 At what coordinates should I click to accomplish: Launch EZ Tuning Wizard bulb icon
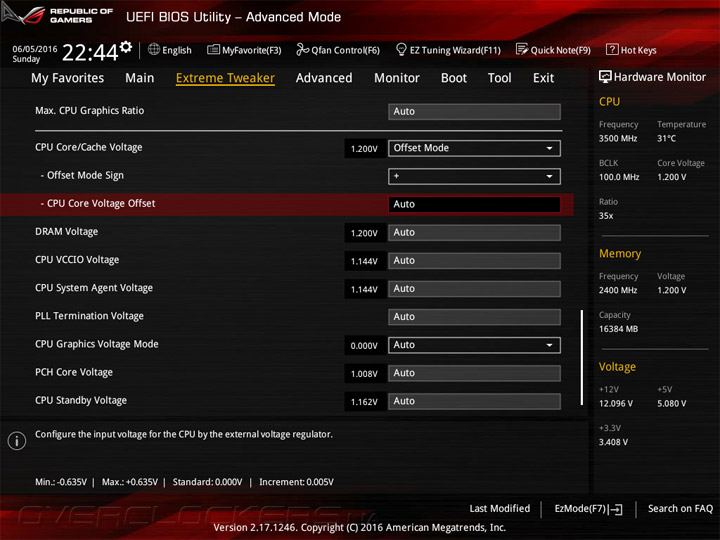pos(401,49)
